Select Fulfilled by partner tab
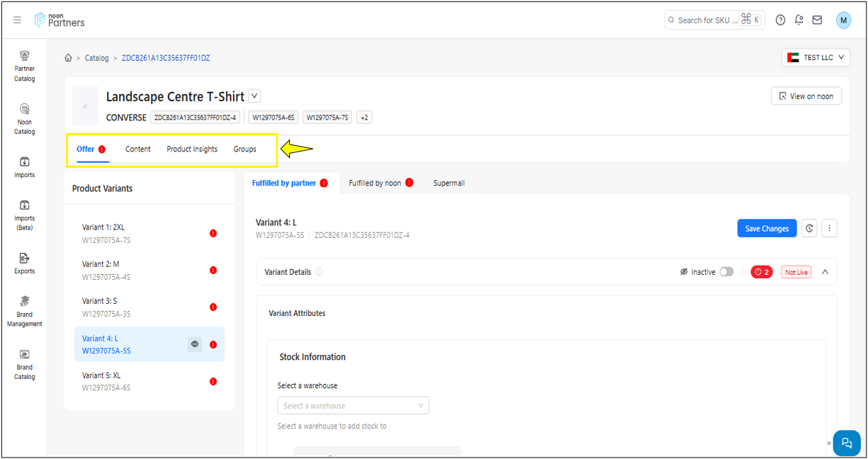 click(291, 183)
